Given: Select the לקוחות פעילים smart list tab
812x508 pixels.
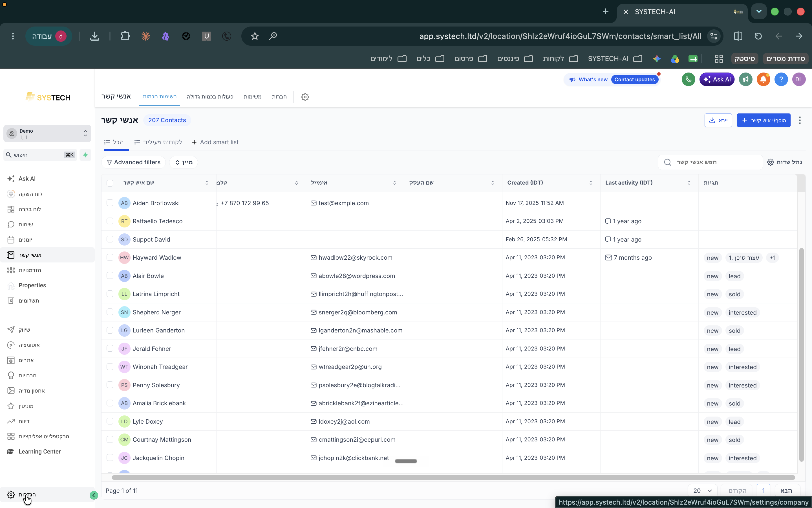Looking at the screenshot, I should (x=158, y=142).
